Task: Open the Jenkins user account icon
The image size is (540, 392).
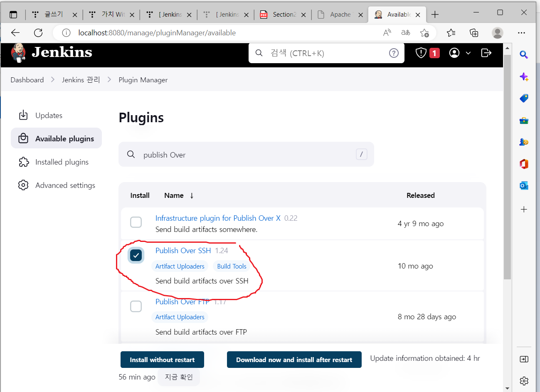Action: 454,53
